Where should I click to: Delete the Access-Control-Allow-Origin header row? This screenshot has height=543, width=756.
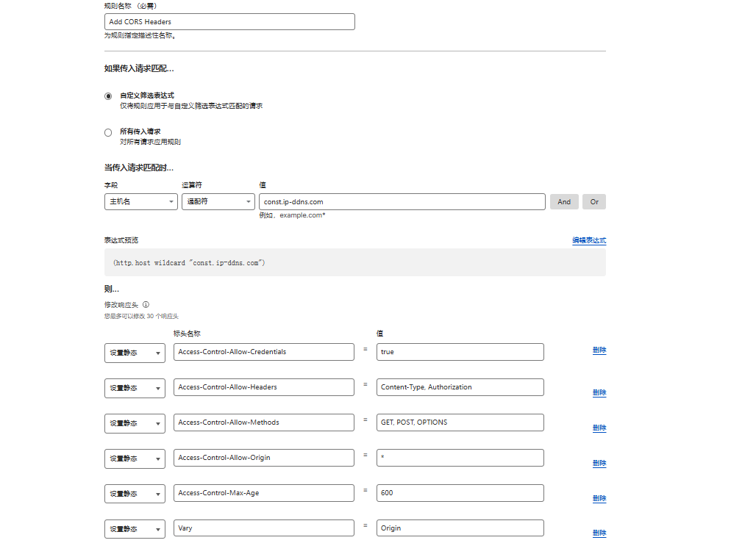tap(599, 463)
